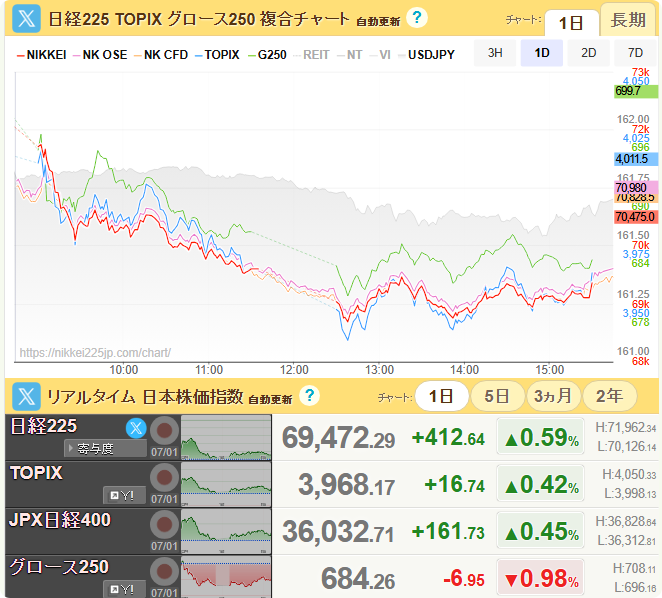Image resolution: width=662 pixels, height=598 pixels.
Task: Click the blue X icon in 日経225 row
Action: click(136, 428)
